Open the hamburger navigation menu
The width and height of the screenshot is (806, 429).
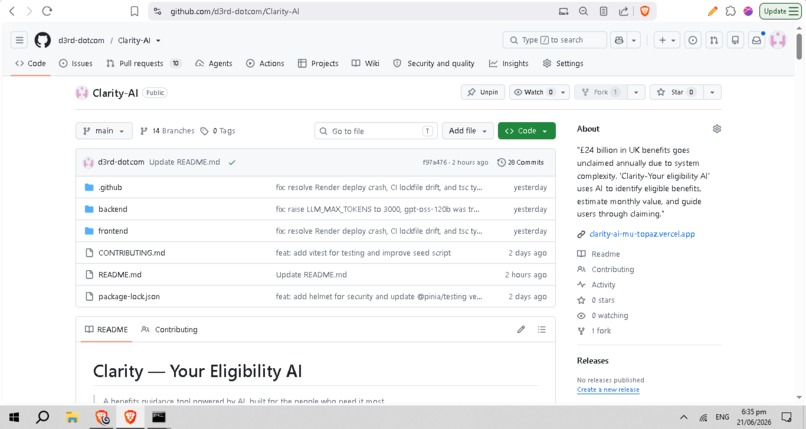click(19, 40)
